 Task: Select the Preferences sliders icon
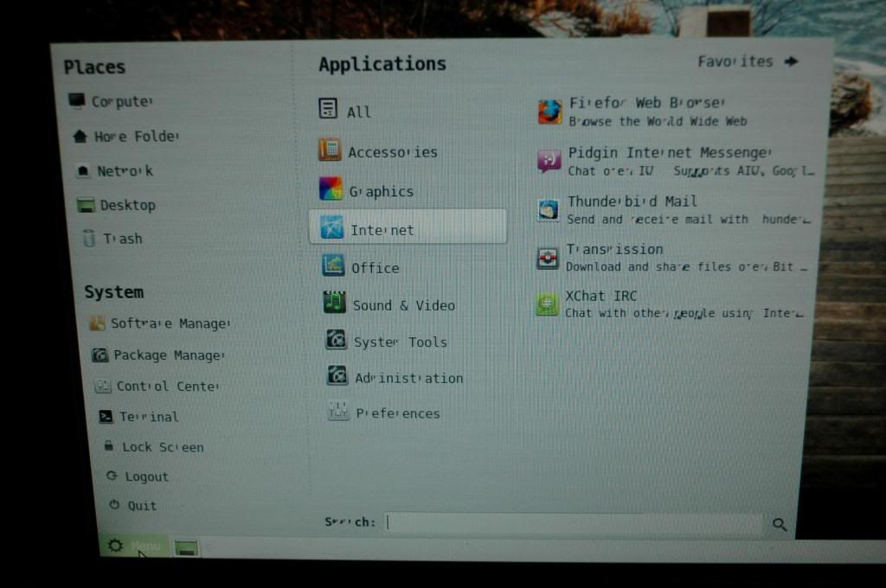coord(338,411)
